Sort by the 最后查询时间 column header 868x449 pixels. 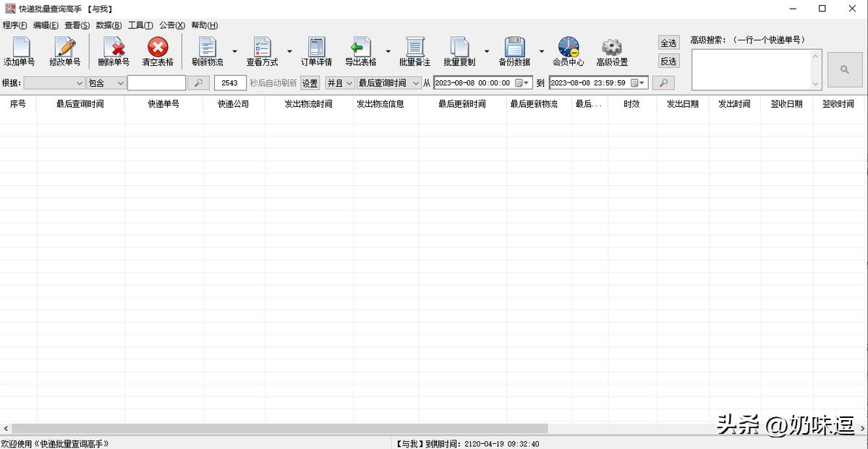pos(80,104)
